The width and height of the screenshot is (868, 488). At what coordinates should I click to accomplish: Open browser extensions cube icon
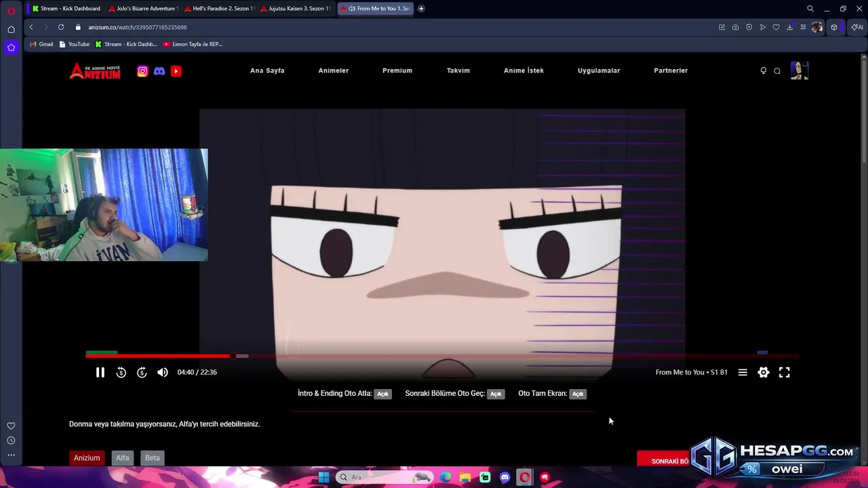point(834,27)
